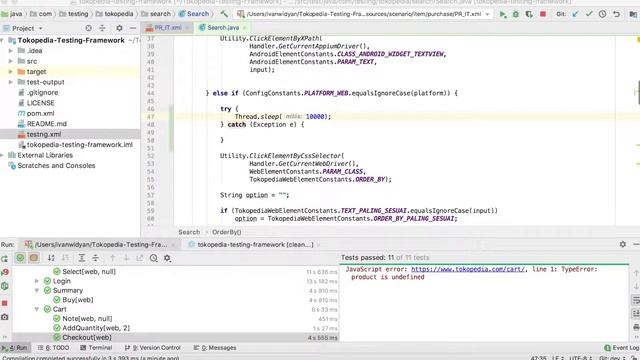Expand External Libraries node

tap(2, 155)
